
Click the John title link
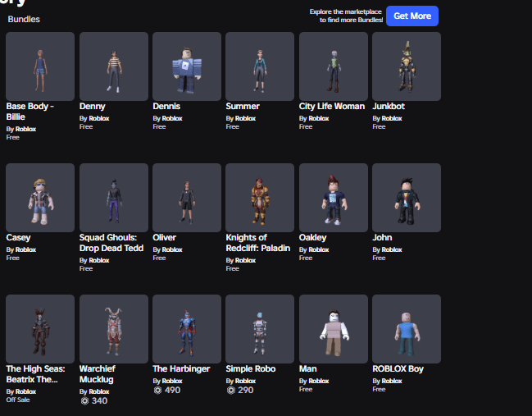click(382, 238)
